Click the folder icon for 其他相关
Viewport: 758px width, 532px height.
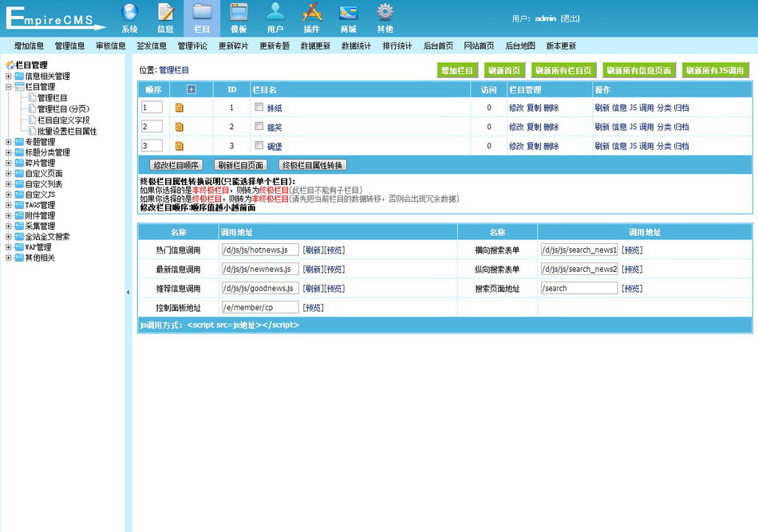pos(19,258)
